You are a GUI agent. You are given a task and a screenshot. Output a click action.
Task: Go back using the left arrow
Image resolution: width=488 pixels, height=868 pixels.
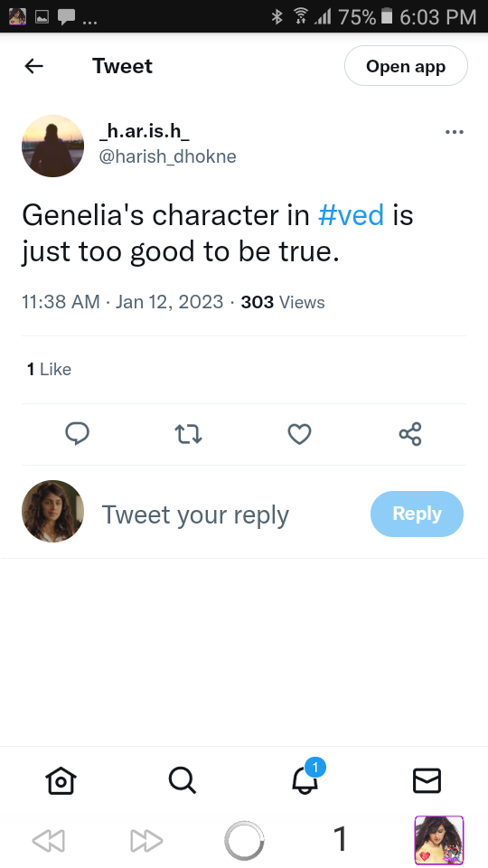coord(33,66)
